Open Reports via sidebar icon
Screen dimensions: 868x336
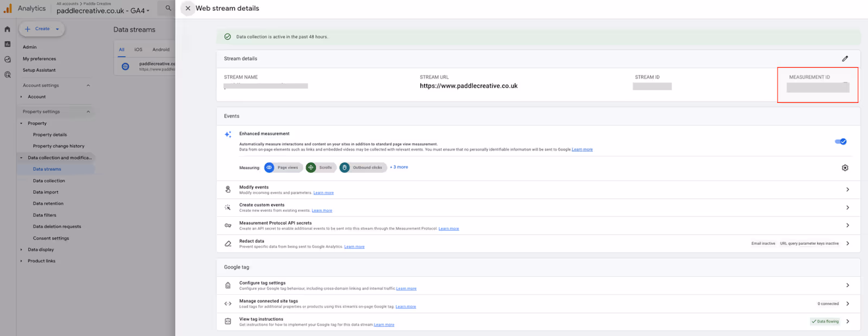tap(8, 44)
